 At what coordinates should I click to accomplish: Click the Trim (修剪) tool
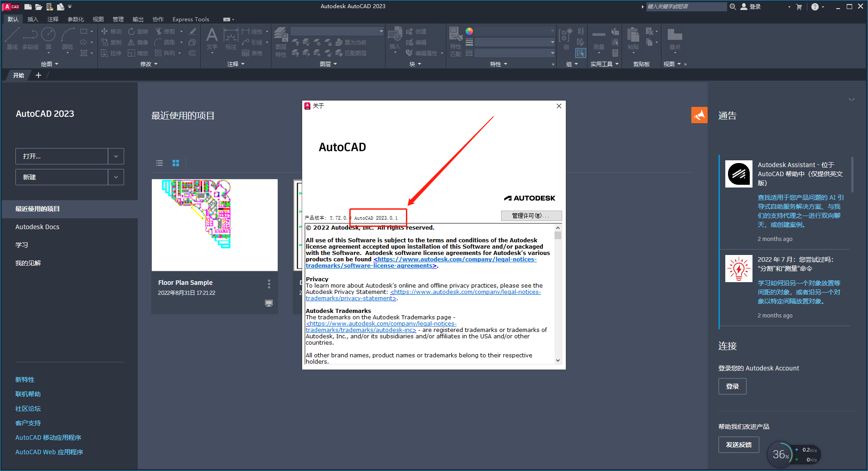click(x=165, y=31)
